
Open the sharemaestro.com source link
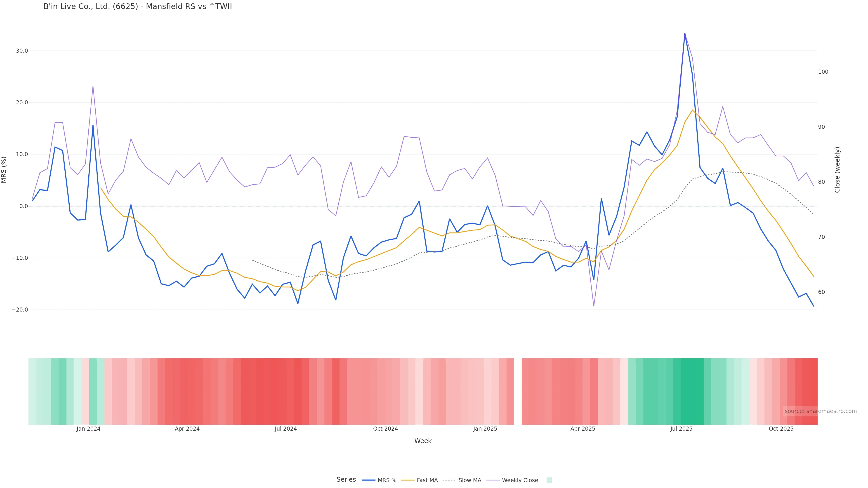820,411
